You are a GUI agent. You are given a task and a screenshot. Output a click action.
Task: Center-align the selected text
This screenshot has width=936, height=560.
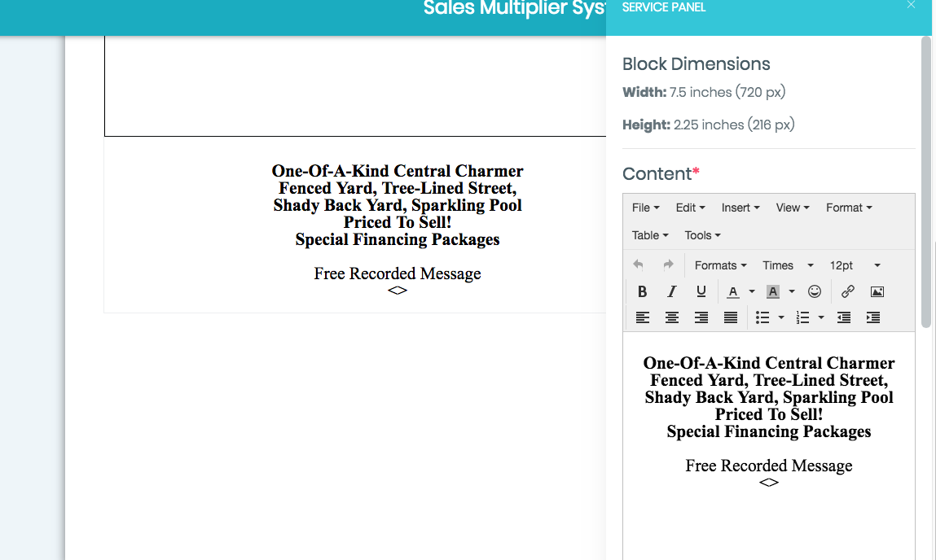pyautogui.click(x=672, y=317)
